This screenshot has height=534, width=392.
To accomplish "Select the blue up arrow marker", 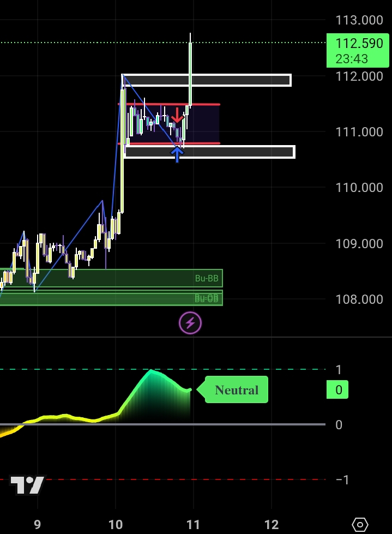I will pos(177,154).
